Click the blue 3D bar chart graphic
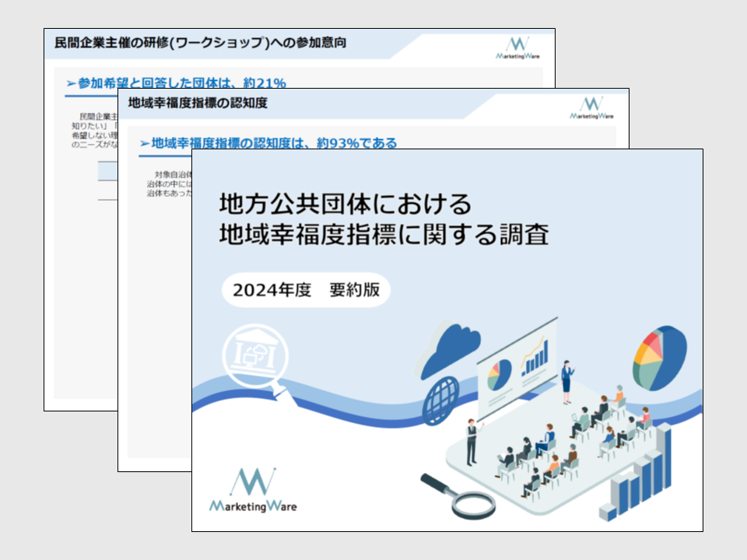This screenshot has width=747, height=560. point(640,474)
